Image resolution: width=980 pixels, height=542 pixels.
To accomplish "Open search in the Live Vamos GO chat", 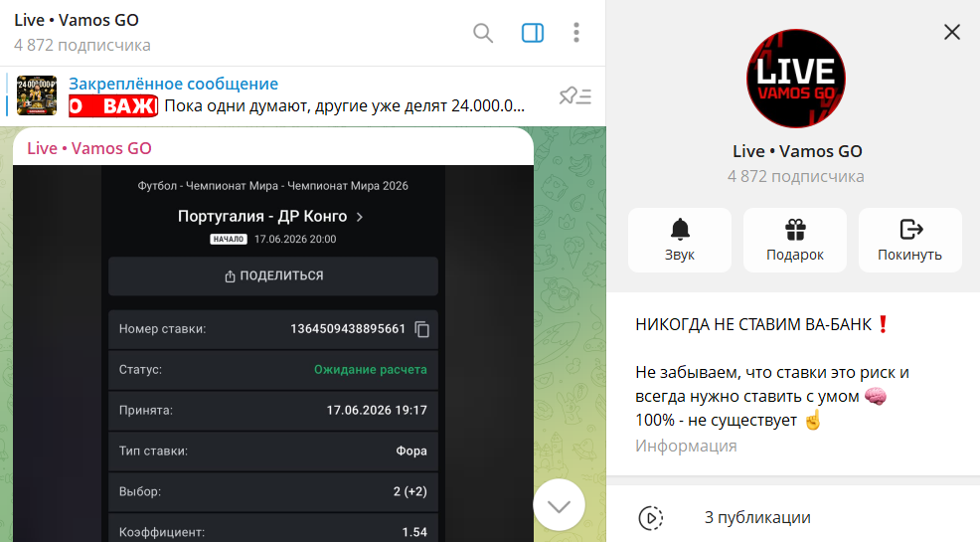I will [482, 33].
